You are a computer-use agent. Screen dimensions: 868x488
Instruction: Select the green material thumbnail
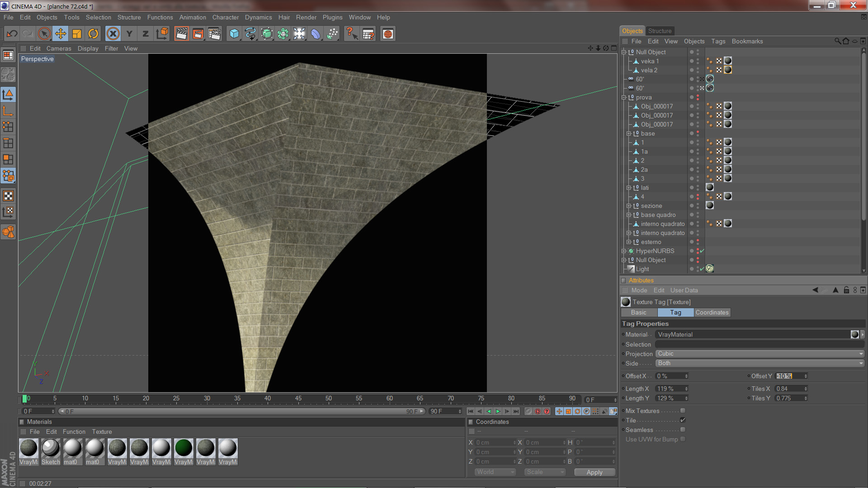pyautogui.click(x=184, y=448)
